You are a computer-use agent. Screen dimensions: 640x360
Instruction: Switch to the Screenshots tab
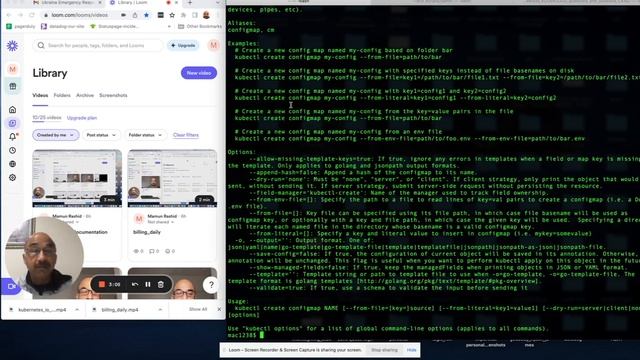(113, 96)
